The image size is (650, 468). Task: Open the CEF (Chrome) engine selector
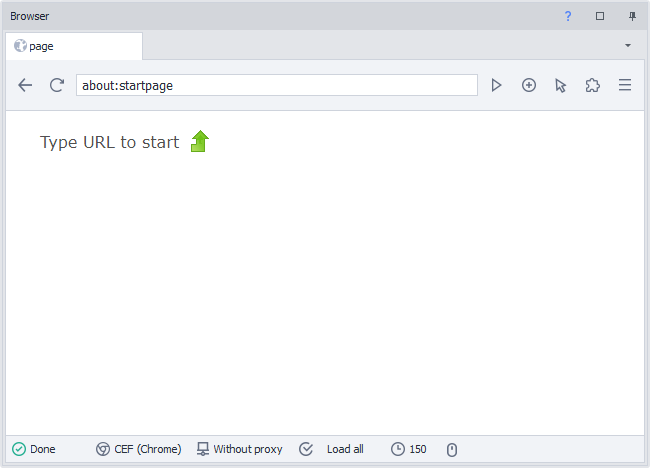pyautogui.click(x=139, y=450)
